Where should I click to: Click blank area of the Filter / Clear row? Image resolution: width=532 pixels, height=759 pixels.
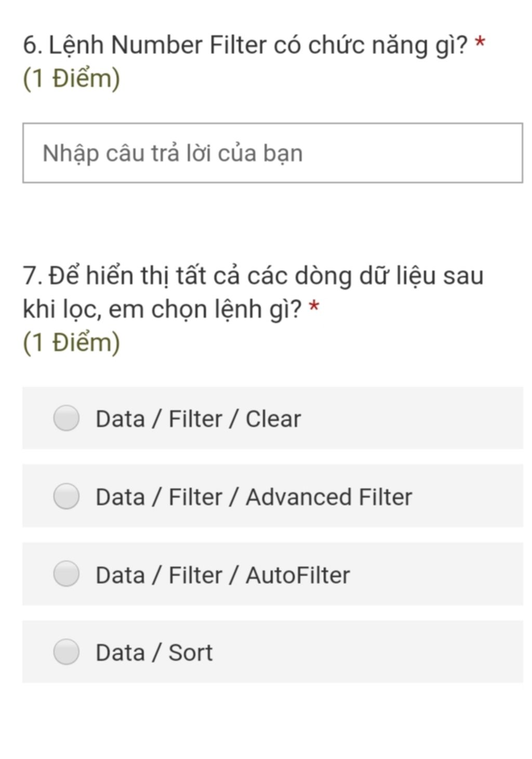point(410,418)
